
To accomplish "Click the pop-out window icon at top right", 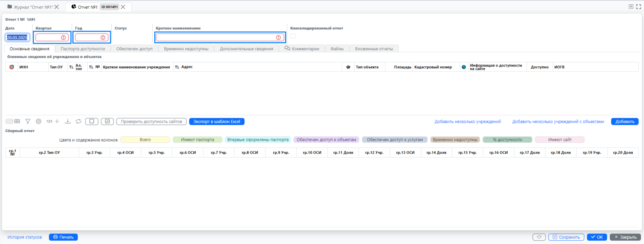I will pyautogui.click(x=631, y=7).
